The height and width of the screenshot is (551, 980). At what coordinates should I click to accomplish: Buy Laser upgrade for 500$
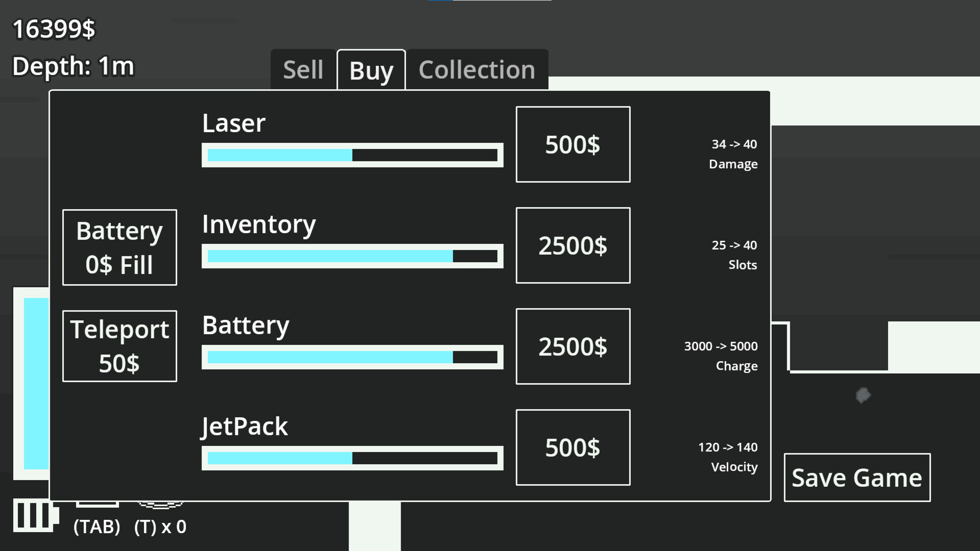point(573,144)
